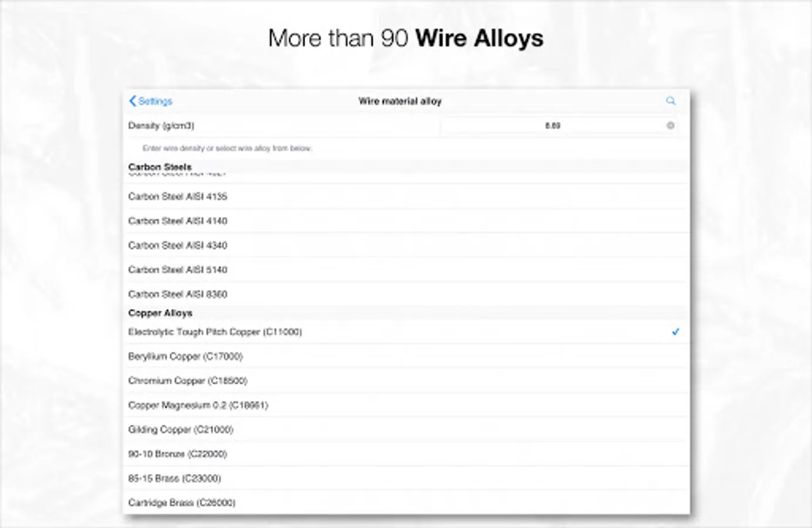Select Carbon Steel AISI 5140
This screenshot has height=528, width=812.
point(177,270)
